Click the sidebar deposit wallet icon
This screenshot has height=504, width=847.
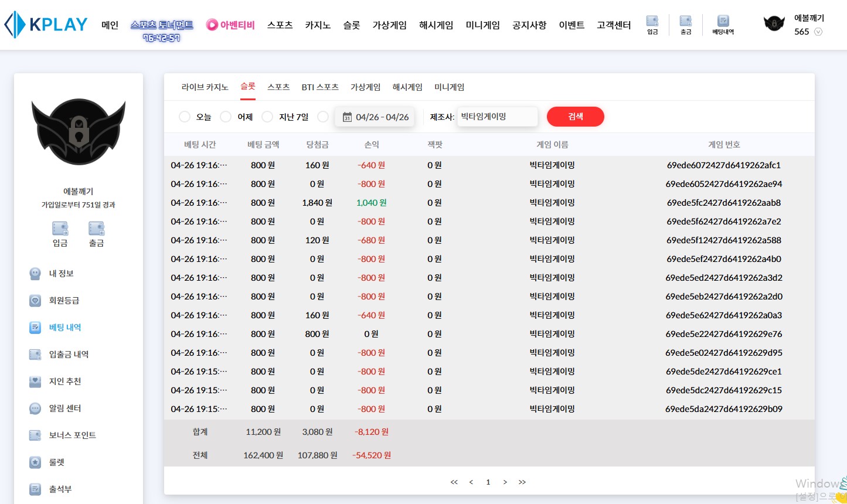(60, 229)
